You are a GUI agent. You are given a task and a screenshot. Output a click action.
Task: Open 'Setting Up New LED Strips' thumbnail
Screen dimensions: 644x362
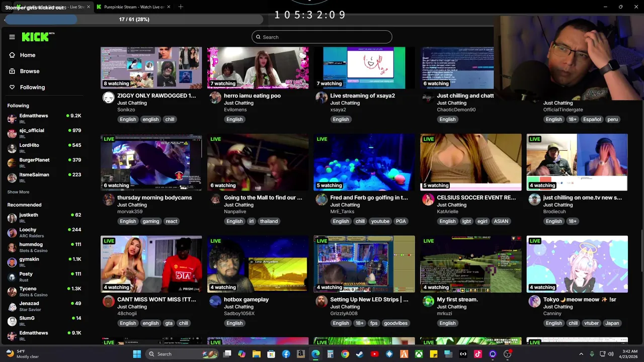point(364,264)
